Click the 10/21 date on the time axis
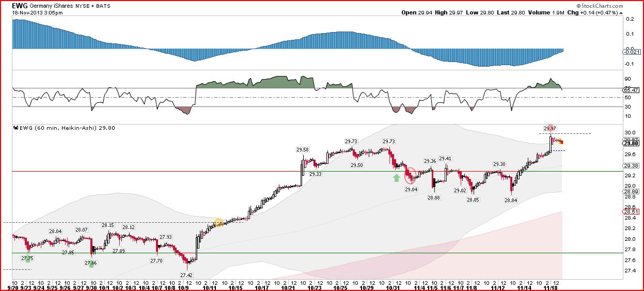The width and height of the screenshot is (644, 291). 289,287
